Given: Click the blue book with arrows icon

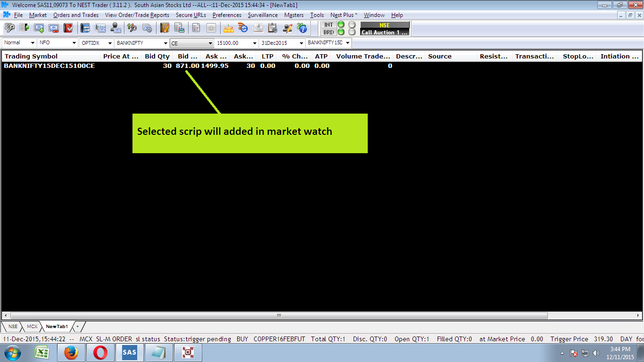Looking at the screenshot, I should pos(85,28).
